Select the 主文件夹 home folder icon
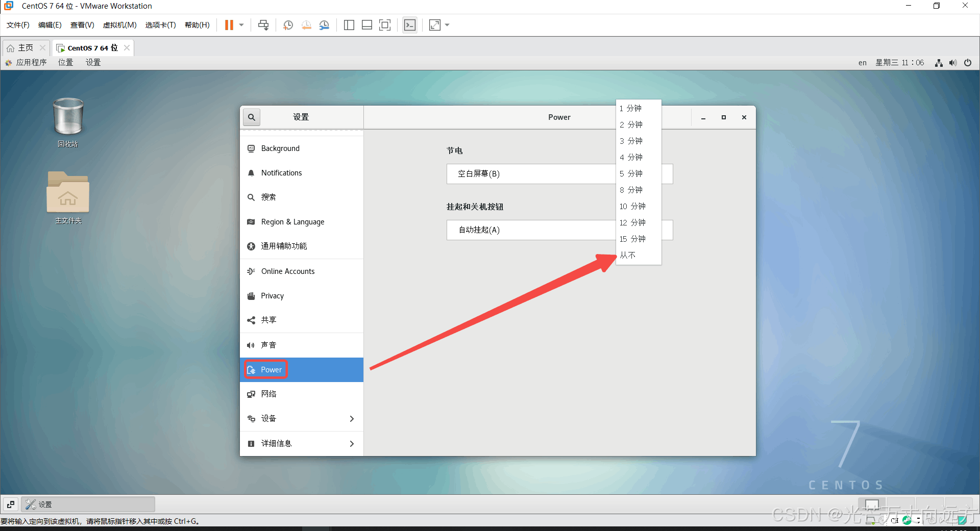 coord(68,198)
